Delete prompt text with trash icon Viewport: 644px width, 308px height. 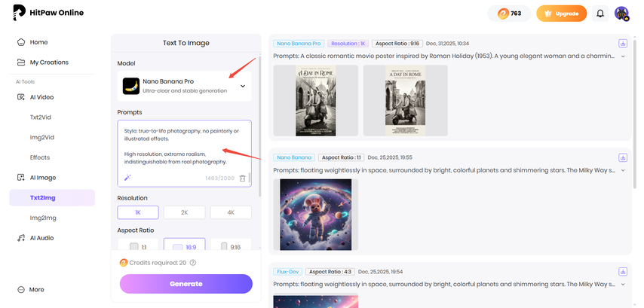(243, 178)
